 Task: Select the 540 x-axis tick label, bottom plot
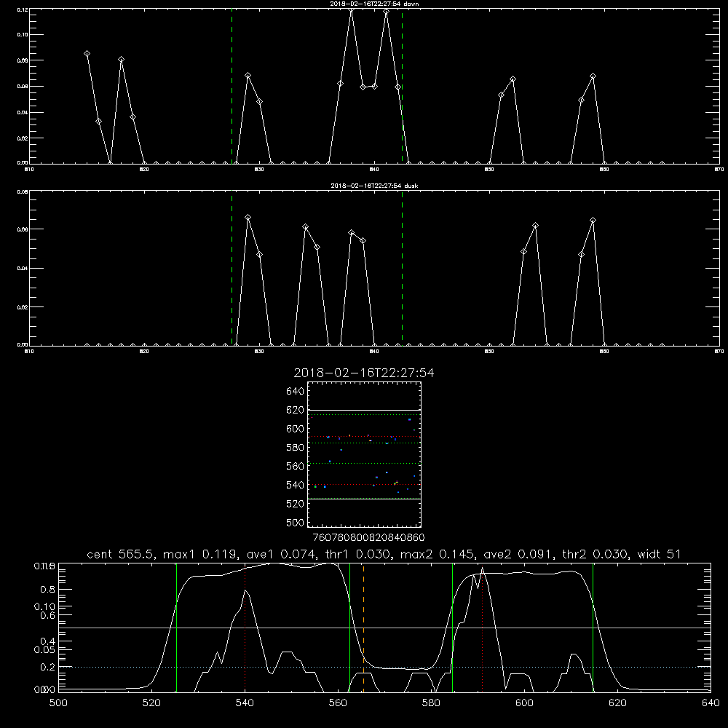click(x=245, y=703)
